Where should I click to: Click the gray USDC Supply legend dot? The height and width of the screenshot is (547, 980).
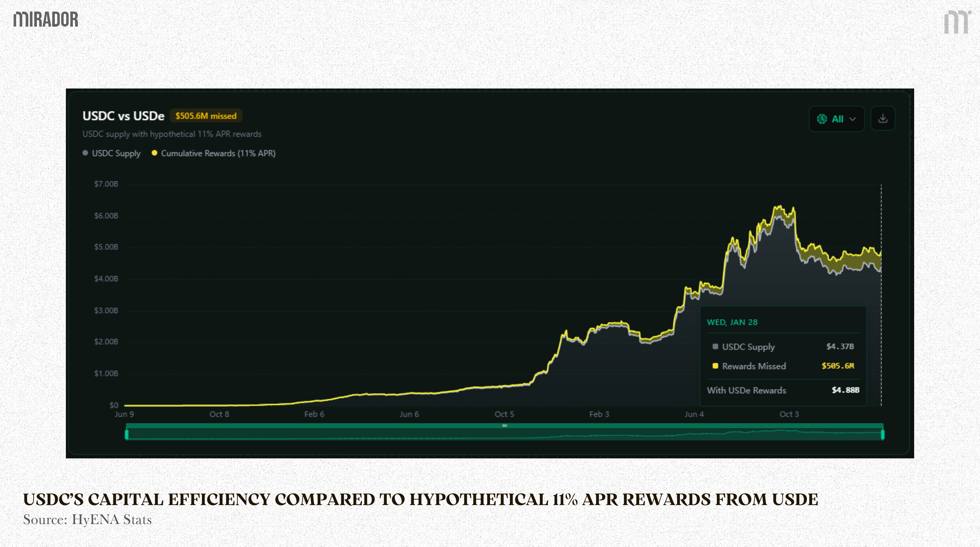point(85,153)
